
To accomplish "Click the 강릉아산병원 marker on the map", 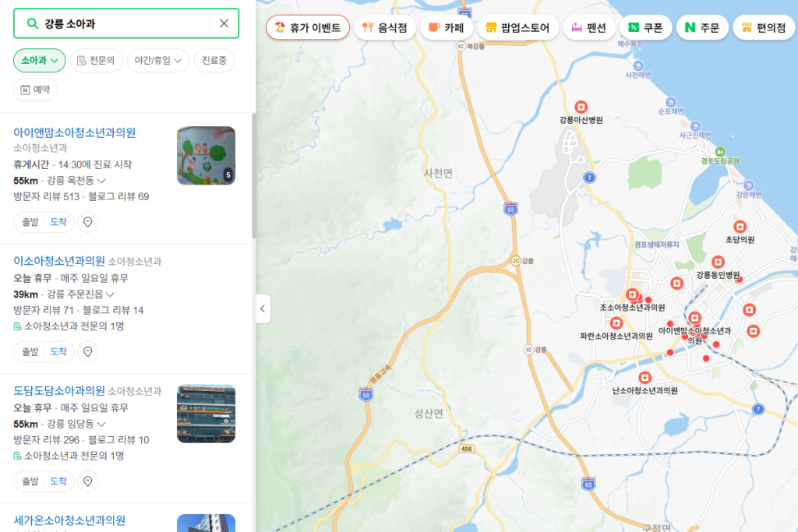I will (583, 107).
